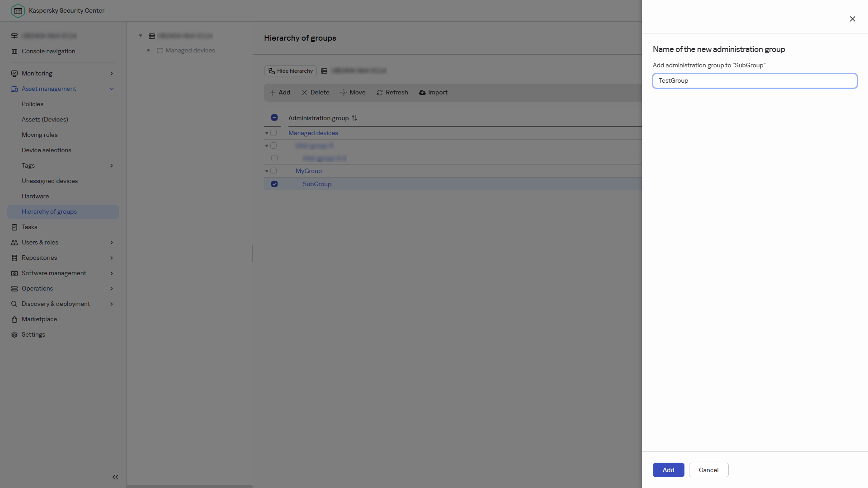Click the Cancel button
868x488 pixels.
pos(708,470)
